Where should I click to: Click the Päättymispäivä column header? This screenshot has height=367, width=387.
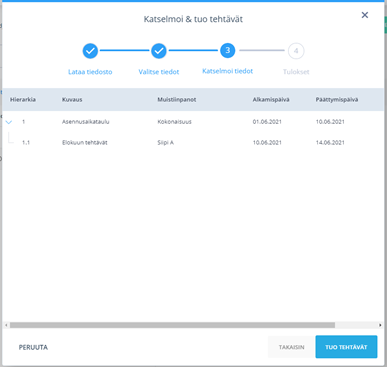click(x=337, y=100)
